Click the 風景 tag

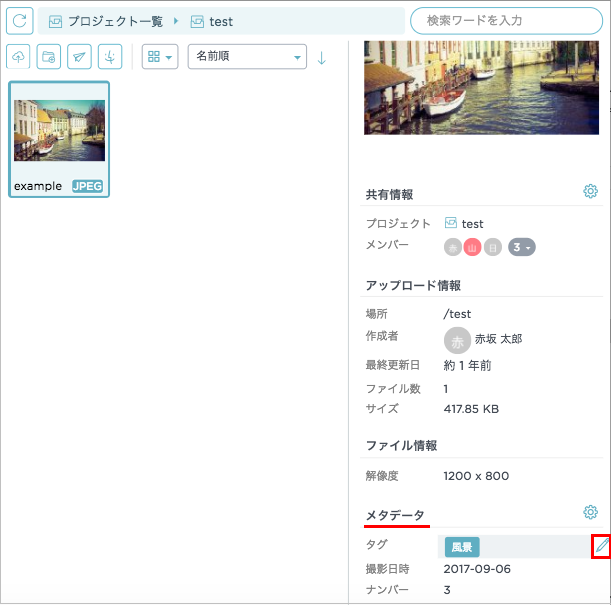(x=462, y=547)
